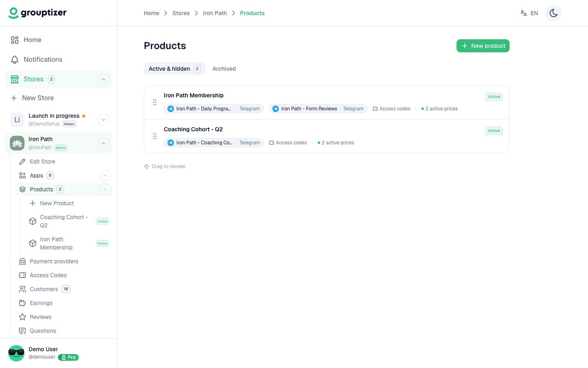Image resolution: width=588 pixels, height=368 pixels.
Task: Open the Coaching Cohort - Q2 product title
Action: (x=193, y=129)
